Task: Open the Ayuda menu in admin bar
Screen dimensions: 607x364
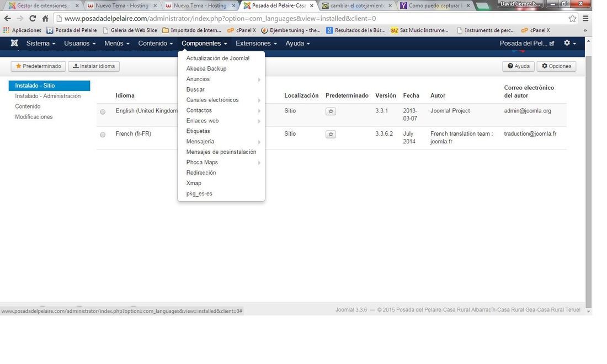Action: (x=297, y=44)
